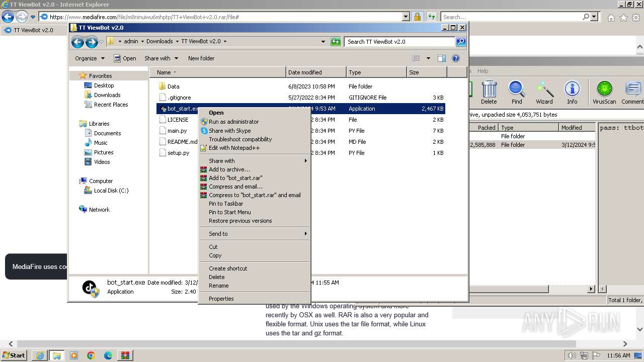Image resolution: width=644 pixels, height=362 pixels.
Task: Choose Cut in context menu
Action: click(254, 247)
